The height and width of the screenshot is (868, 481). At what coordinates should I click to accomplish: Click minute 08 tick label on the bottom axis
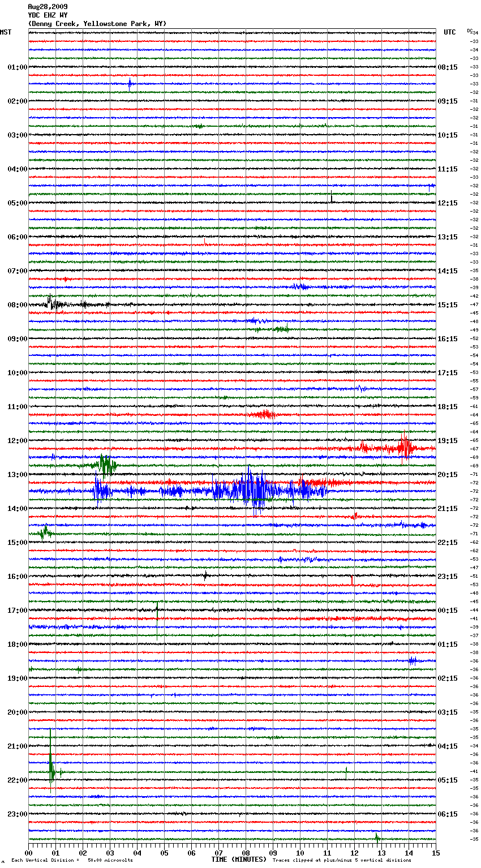[x=246, y=853]
